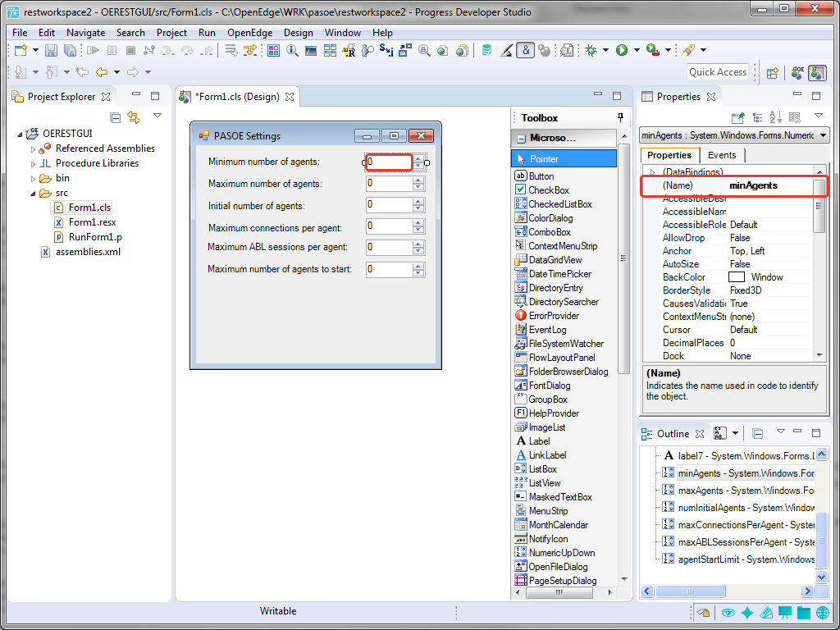840x630 pixels.
Task: Click the Toolbox pin icon
Action: (620, 117)
